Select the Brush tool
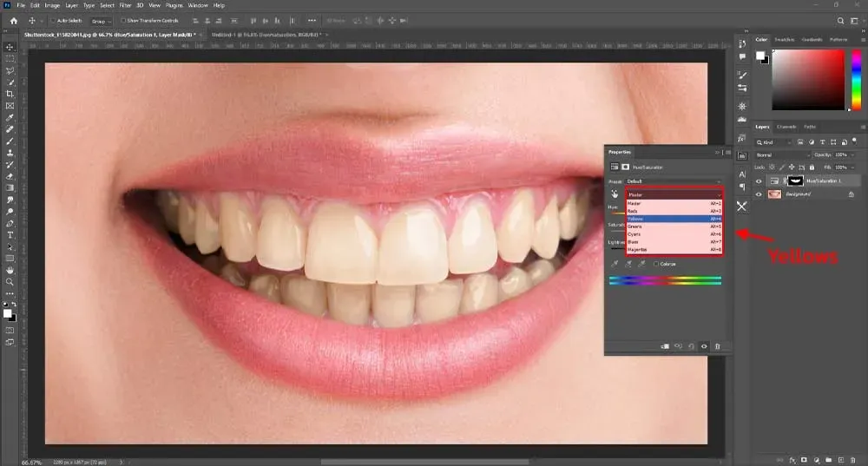Viewport: 868px width, 466px height. point(10,141)
